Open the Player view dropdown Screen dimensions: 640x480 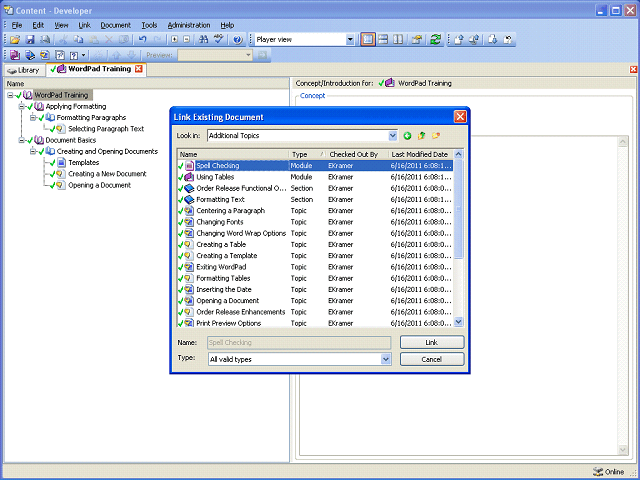350,40
